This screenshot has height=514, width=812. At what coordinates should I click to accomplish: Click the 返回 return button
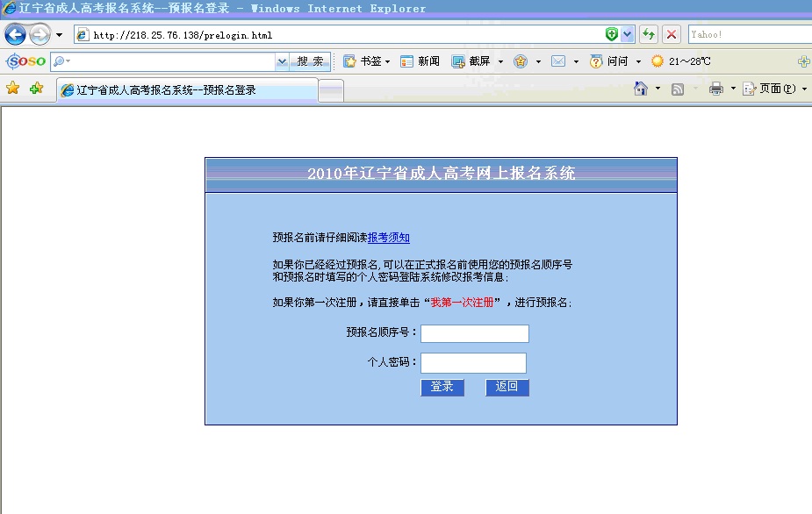tap(507, 387)
